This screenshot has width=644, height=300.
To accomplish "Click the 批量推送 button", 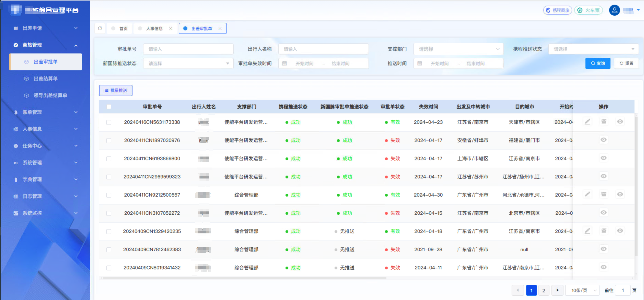I will point(116,90).
